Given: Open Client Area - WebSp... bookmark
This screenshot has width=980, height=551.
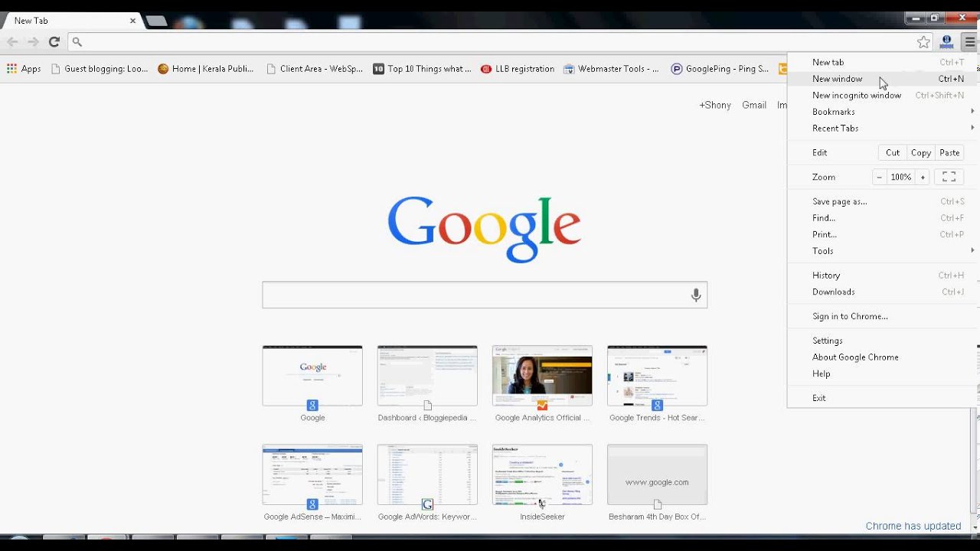Looking at the screenshot, I should [315, 69].
